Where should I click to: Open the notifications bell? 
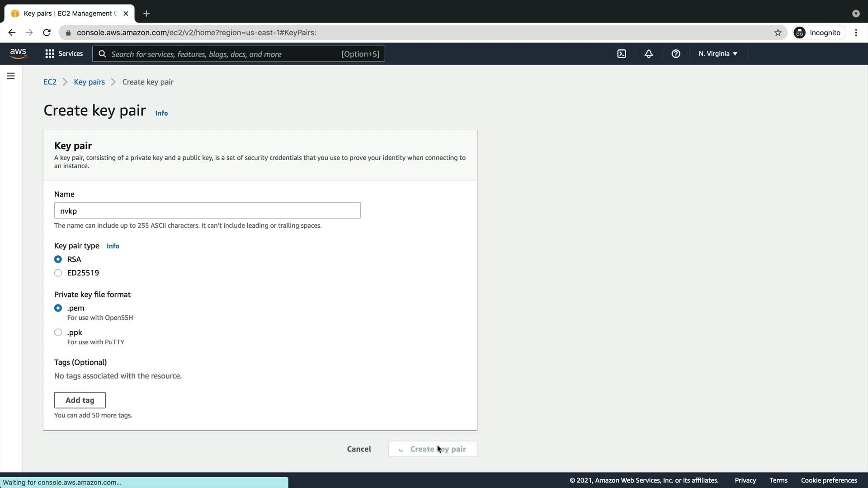(x=649, y=54)
